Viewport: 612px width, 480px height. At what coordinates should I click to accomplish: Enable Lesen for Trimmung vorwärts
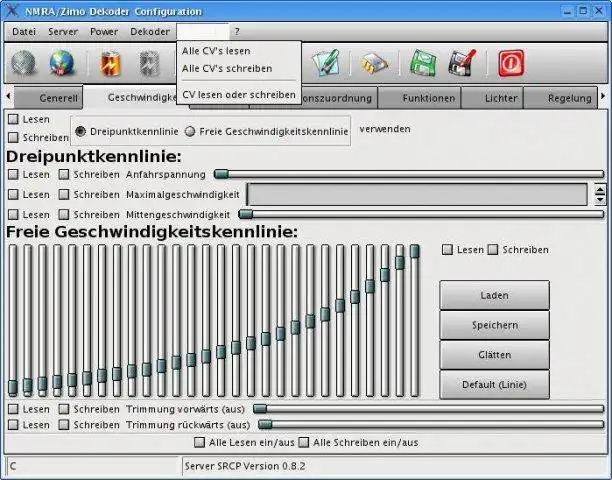pos(13,409)
